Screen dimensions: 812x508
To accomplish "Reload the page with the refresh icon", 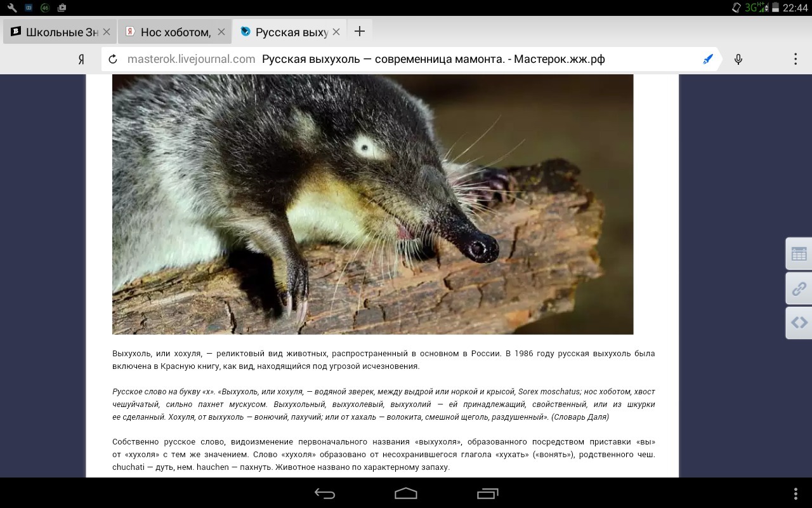I will point(113,59).
